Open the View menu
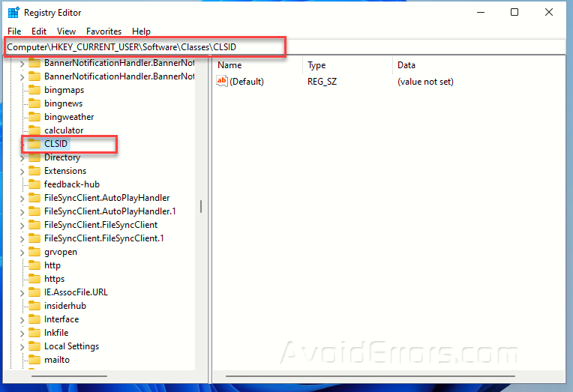573x392 pixels. (66, 31)
